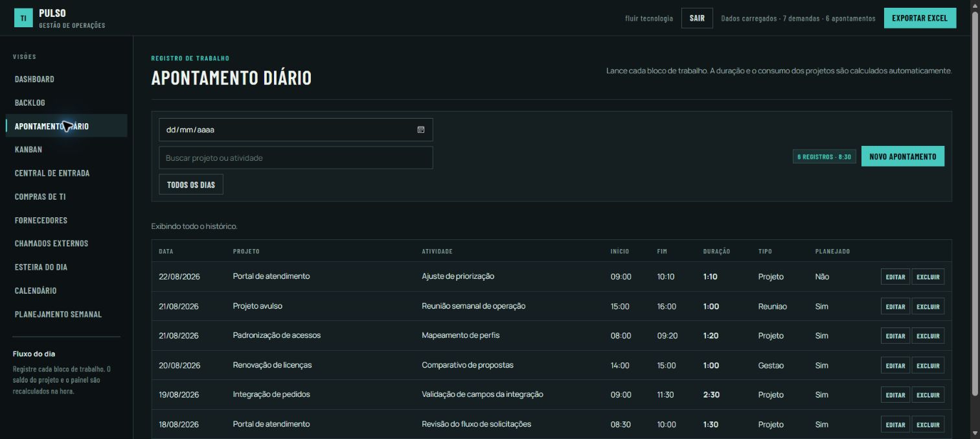
Task: Delete the Comparativo de propostas entry
Action: (x=928, y=366)
